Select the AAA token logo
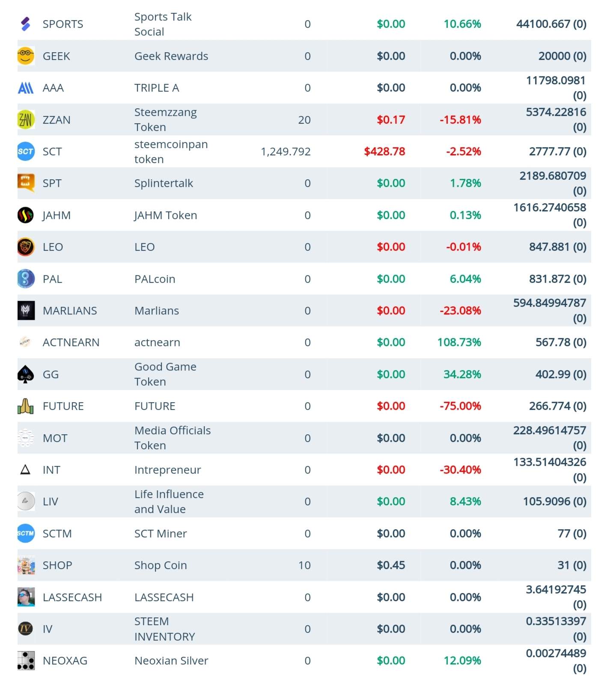 pos(26,88)
